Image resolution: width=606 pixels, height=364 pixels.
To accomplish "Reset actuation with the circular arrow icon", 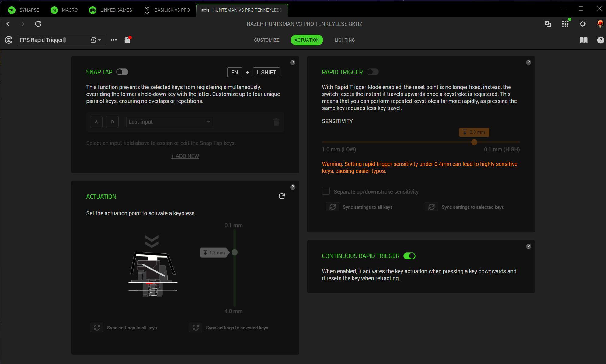I will pyautogui.click(x=282, y=196).
